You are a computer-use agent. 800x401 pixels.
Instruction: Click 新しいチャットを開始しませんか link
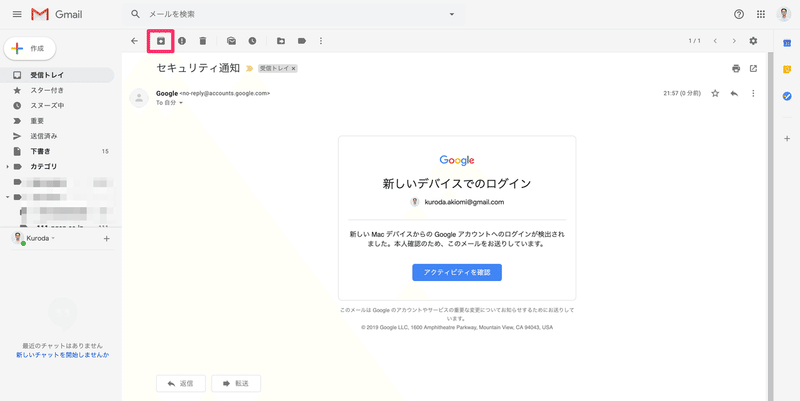62,355
